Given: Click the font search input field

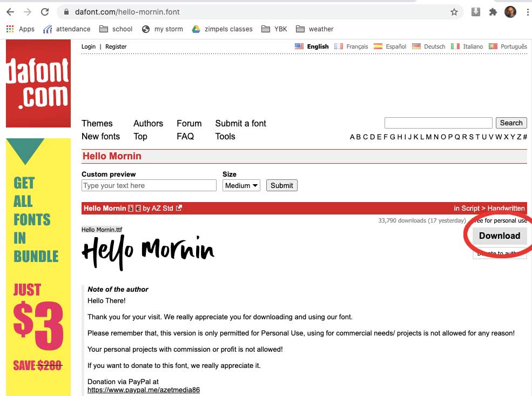Looking at the screenshot, I should [439, 123].
